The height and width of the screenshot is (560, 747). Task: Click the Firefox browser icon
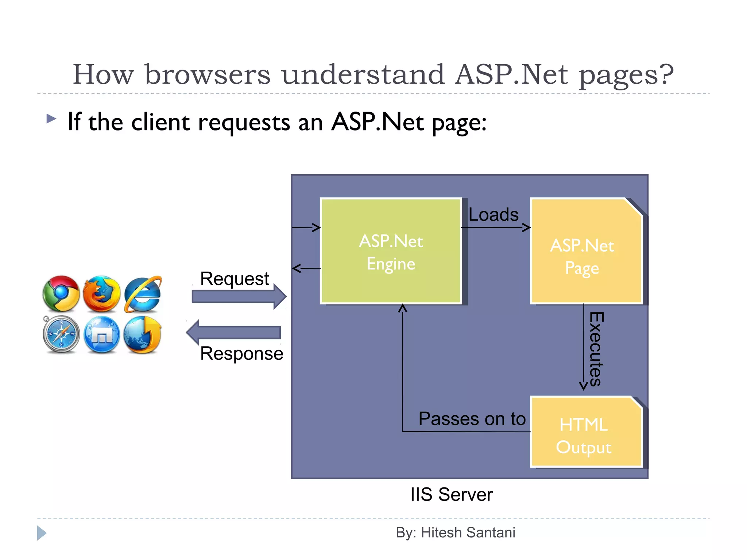(x=101, y=293)
